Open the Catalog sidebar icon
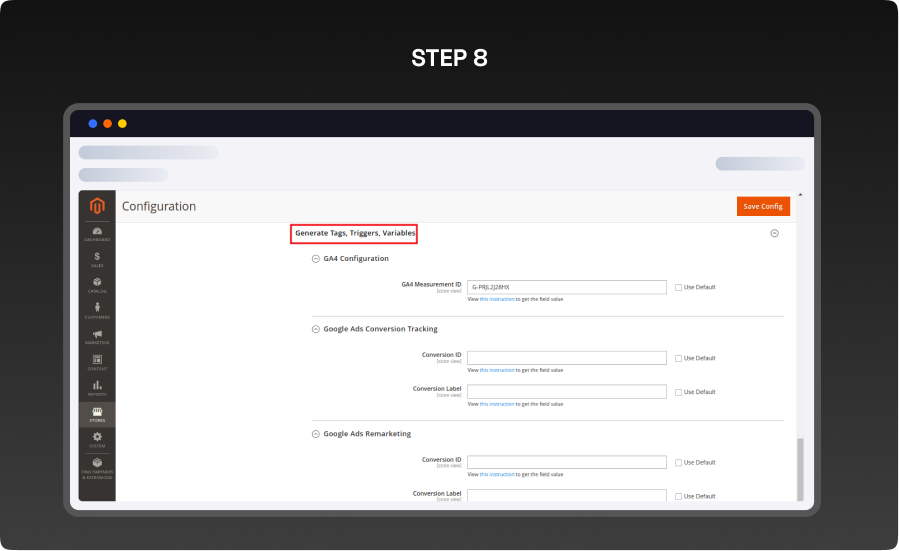The width and height of the screenshot is (899, 551). point(97,285)
